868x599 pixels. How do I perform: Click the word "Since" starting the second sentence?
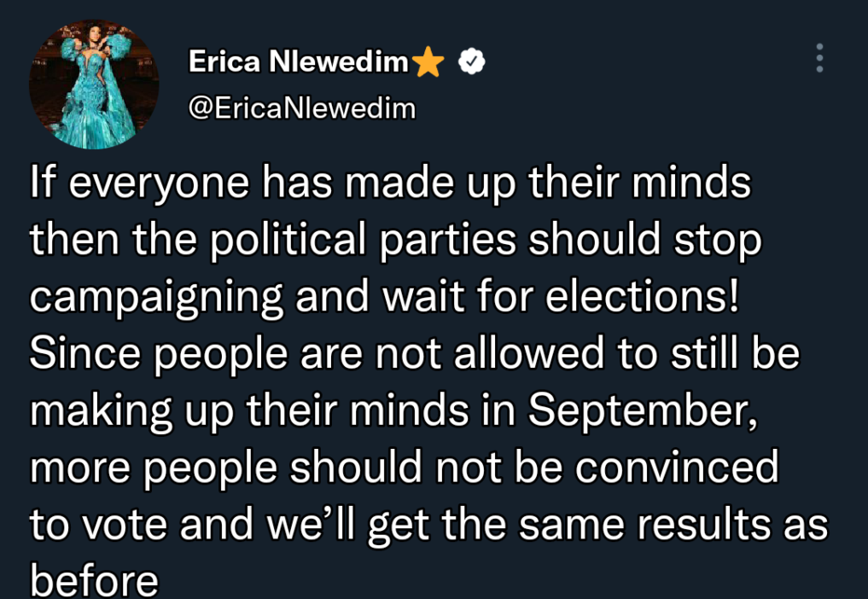click(85, 354)
